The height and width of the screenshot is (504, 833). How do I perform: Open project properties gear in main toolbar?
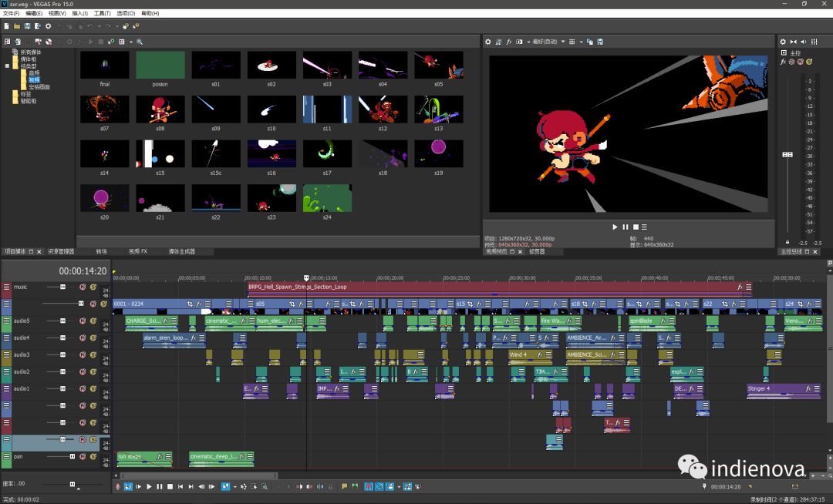49,26
